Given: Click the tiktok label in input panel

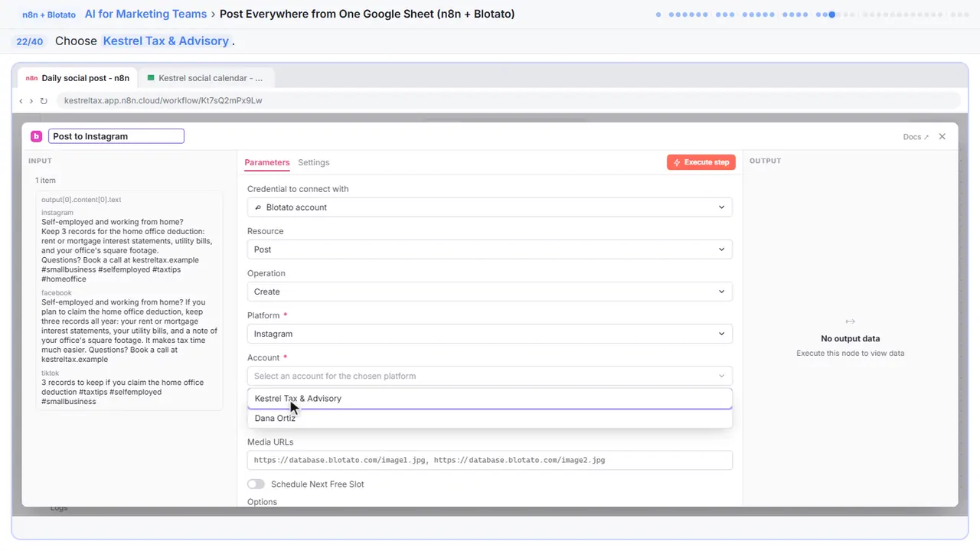Looking at the screenshot, I should 51,373.
